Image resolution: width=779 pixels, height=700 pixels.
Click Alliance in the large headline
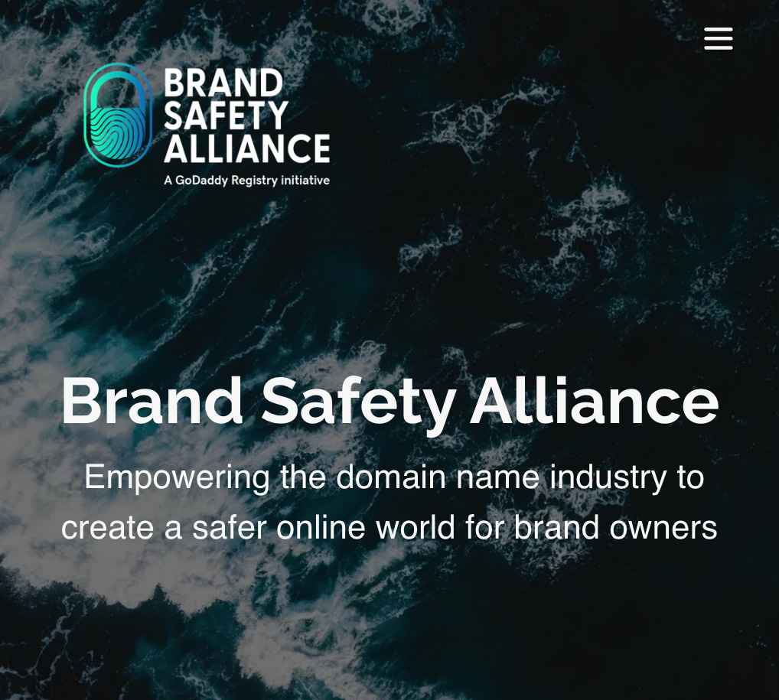coord(594,401)
